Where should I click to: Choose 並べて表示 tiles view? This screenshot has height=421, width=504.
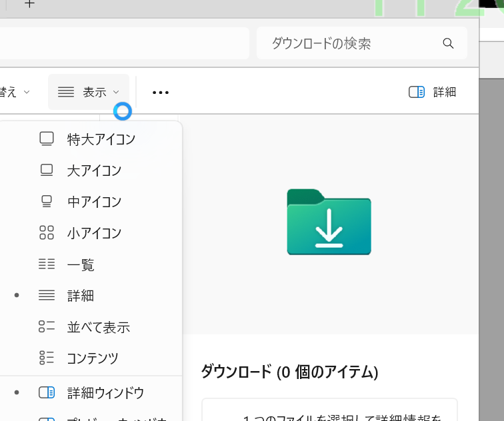[x=97, y=327]
